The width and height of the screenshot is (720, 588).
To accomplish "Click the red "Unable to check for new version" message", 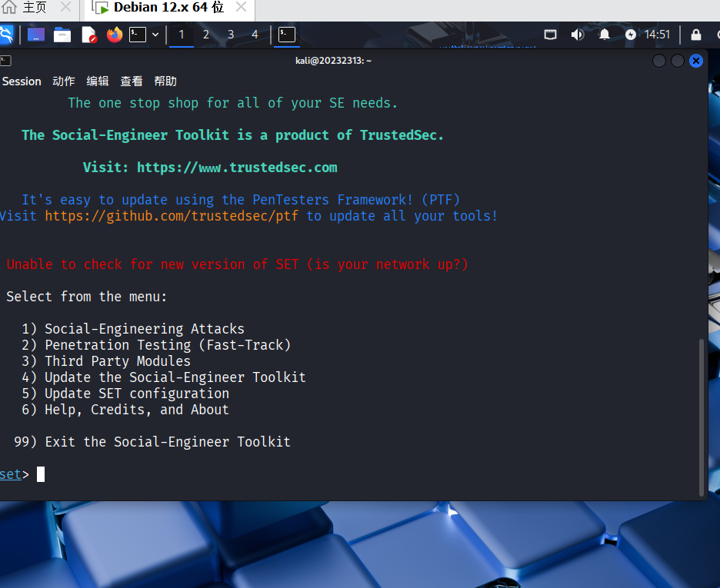I will click(x=238, y=264).
